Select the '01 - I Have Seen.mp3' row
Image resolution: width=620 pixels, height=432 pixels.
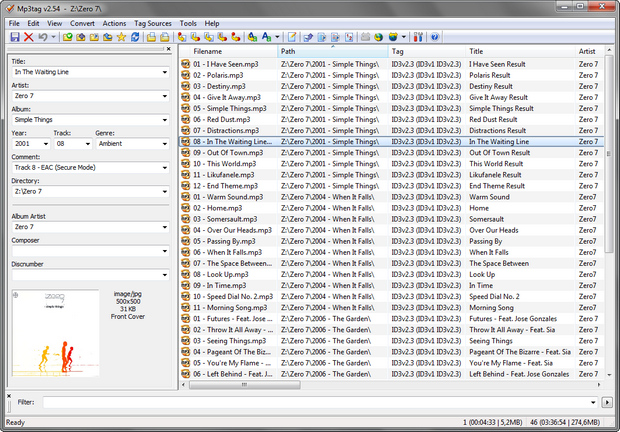[x=391, y=64]
